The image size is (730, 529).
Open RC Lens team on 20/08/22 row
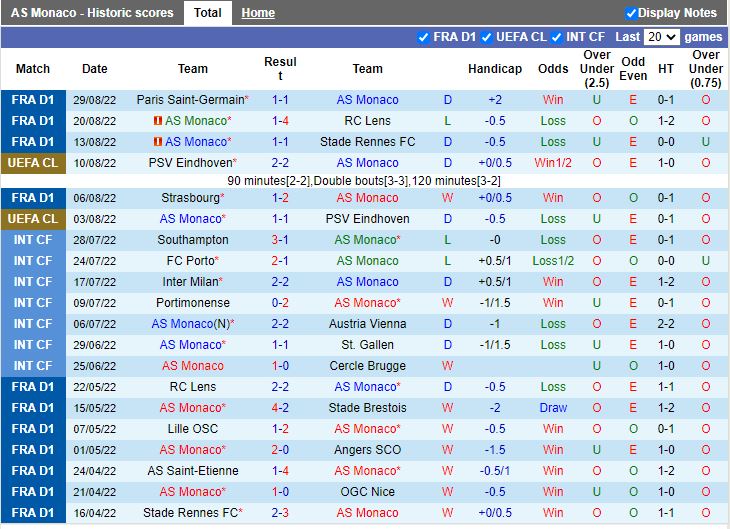pyautogui.click(x=367, y=121)
